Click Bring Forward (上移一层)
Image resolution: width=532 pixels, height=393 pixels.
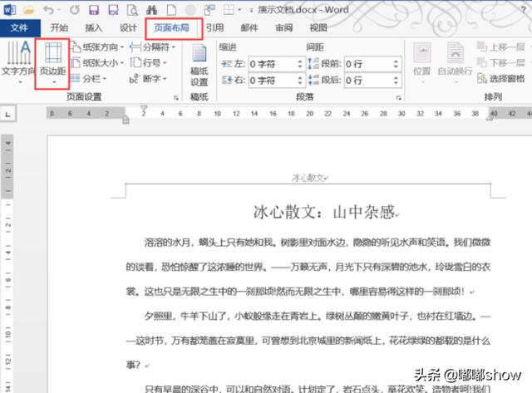501,47
